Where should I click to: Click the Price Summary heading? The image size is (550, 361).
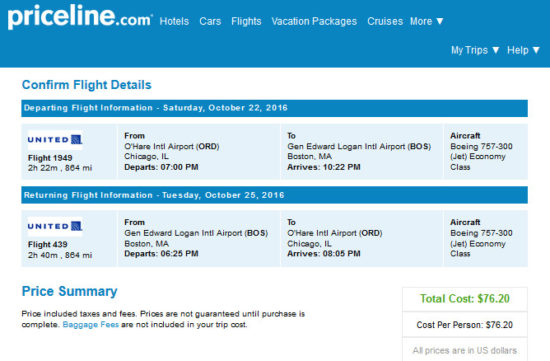[x=69, y=292]
